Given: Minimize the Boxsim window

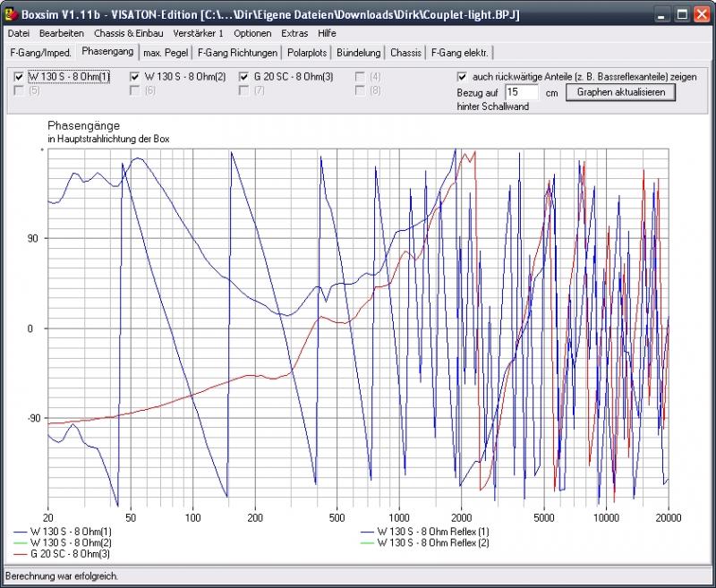Looking at the screenshot, I should coord(661,14).
